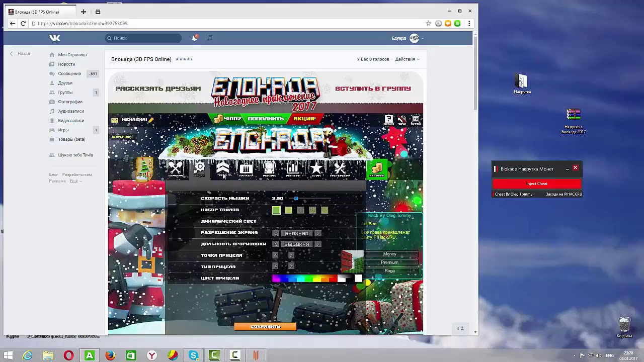Viewport: 644px width, 362px height.
Task: Open Сообщения in VK sidebar
Action: pos(69,74)
